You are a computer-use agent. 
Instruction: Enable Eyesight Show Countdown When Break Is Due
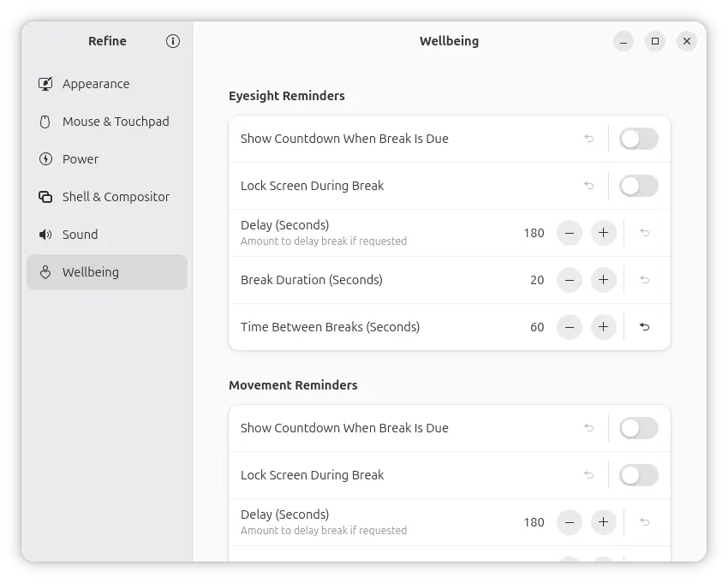[x=638, y=139]
